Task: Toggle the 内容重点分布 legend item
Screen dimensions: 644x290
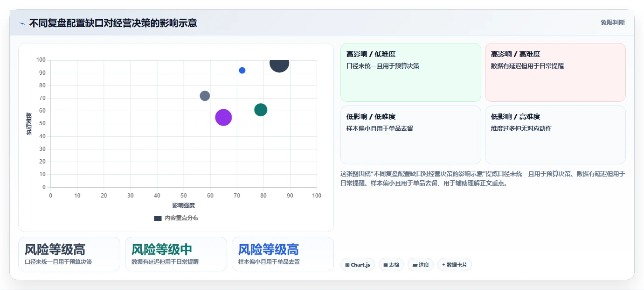Action: click(176, 218)
